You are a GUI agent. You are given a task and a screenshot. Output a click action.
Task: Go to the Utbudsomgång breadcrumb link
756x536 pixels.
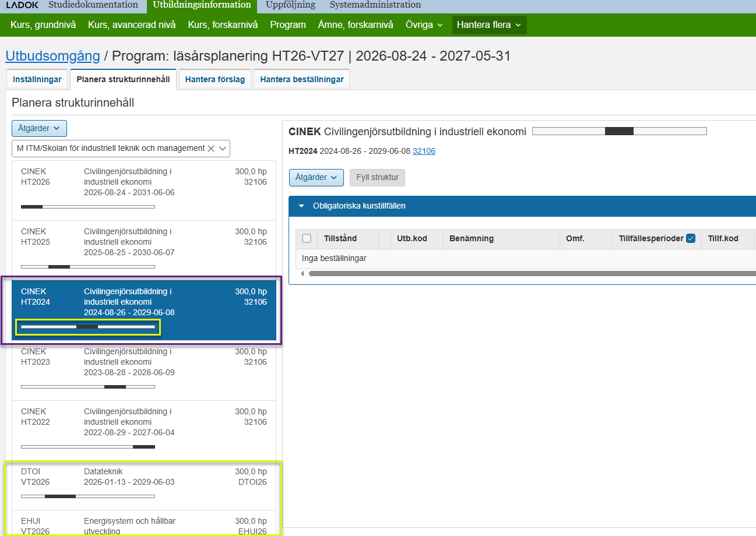[52, 56]
